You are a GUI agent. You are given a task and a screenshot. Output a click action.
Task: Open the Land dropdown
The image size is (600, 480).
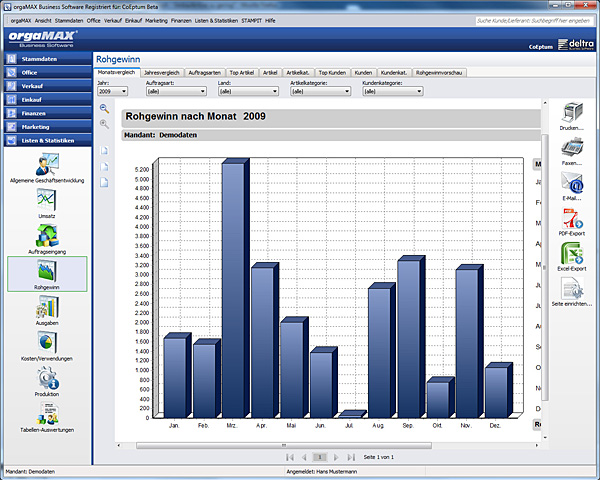pyautogui.click(x=248, y=91)
